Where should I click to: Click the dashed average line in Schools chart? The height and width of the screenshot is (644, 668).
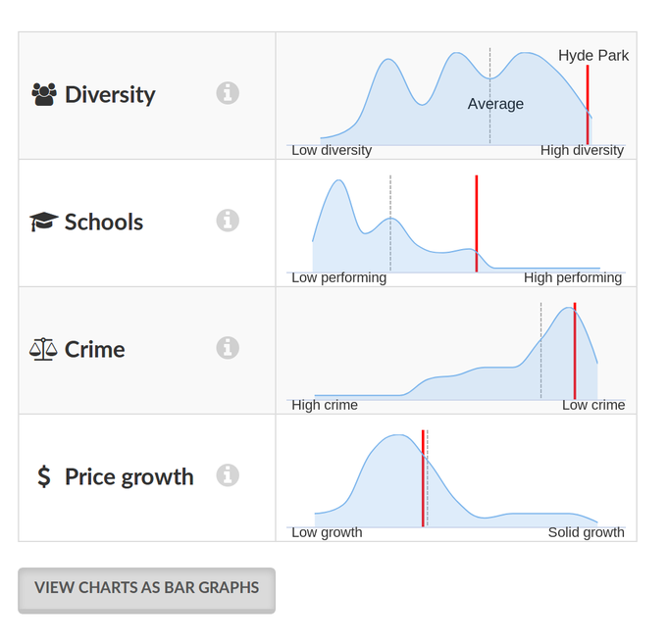pos(390,223)
